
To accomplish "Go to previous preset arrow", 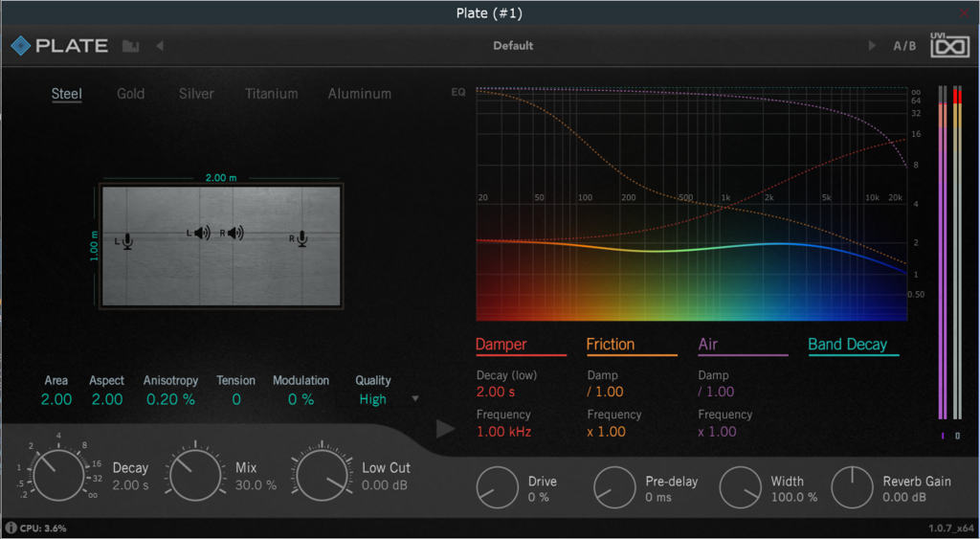I will pyautogui.click(x=160, y=46).
